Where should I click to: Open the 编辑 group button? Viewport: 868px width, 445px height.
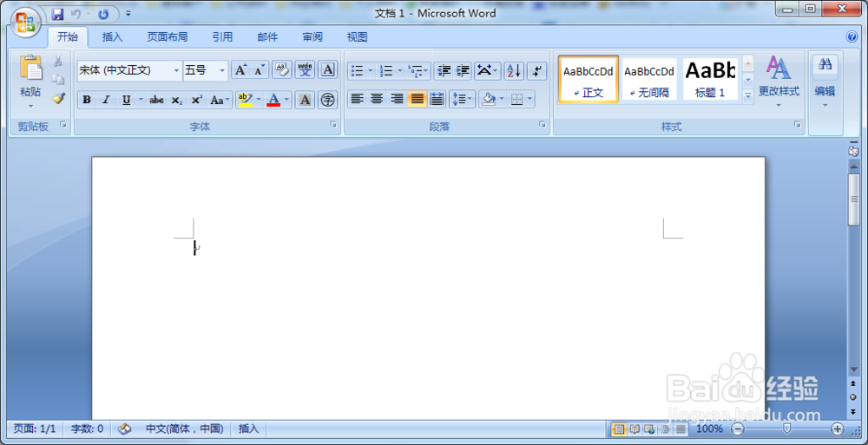coord(825,82)
